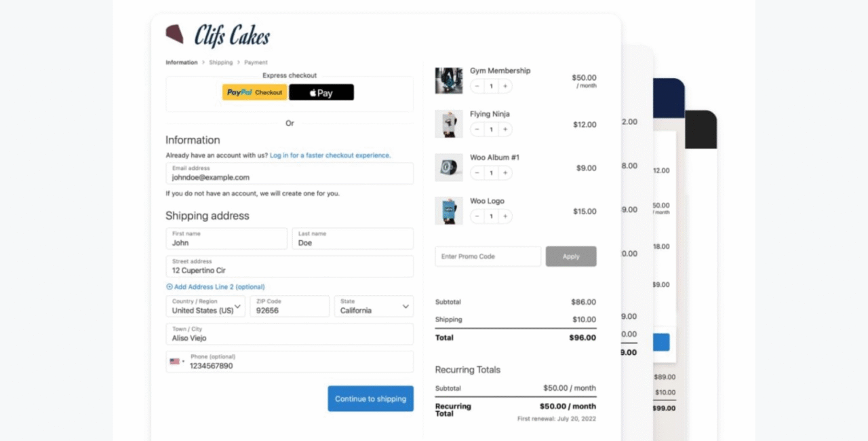Apply the promo code
Viewport: 868px width, 441px height.
571,256
